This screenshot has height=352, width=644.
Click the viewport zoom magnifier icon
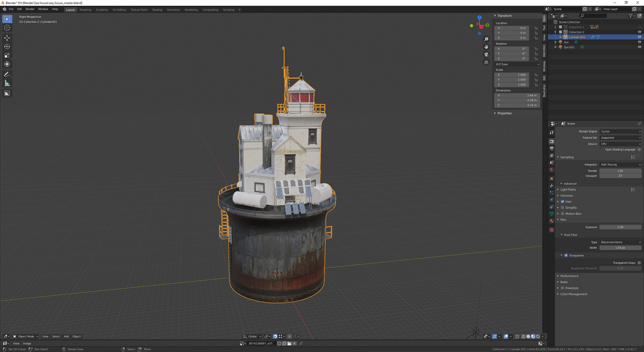tap(486, 39)
